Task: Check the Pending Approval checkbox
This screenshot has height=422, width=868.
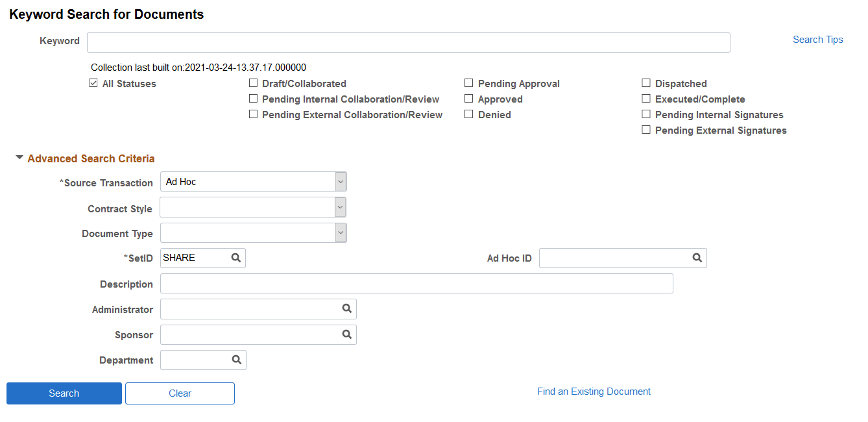Action: [469, 83]
